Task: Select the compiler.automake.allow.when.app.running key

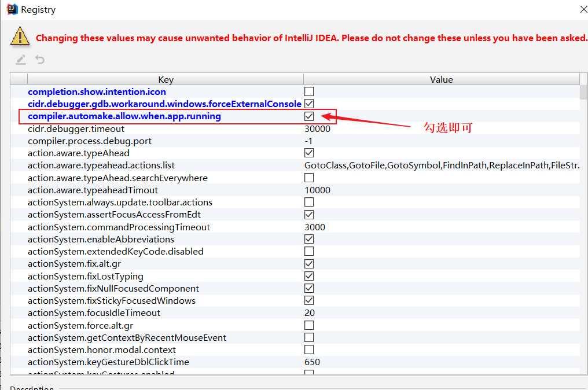Action: [x=124, y=116]
